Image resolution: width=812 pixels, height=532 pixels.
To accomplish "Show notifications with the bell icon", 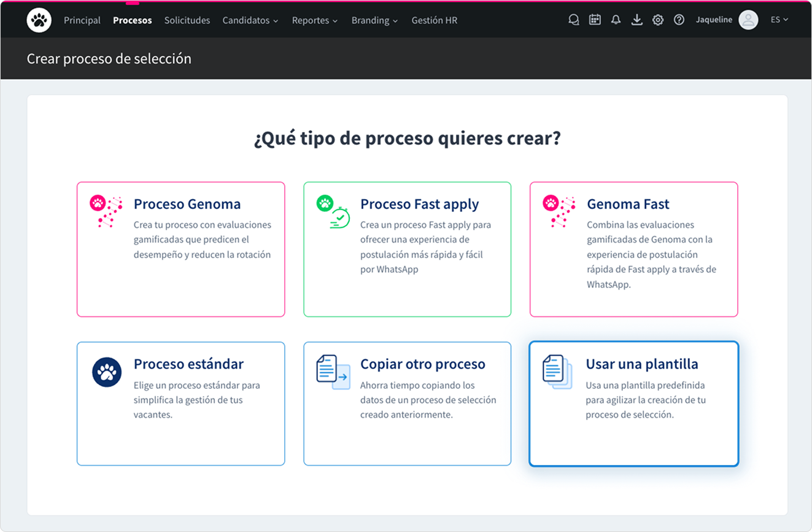I will (616, 20).
